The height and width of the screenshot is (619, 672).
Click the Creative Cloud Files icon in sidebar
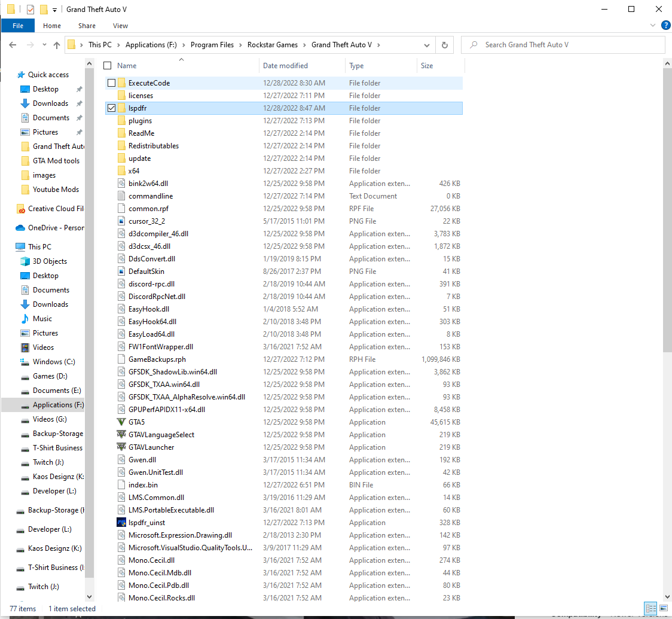(21, 209)
